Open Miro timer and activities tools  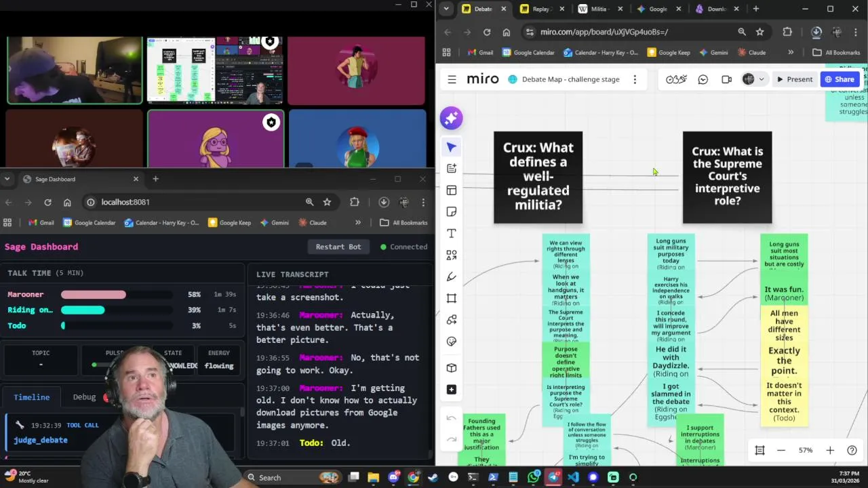[x=676, y=79]
